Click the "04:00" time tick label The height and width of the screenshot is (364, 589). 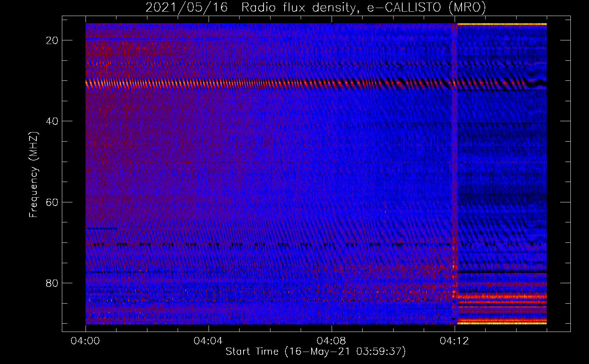[x=85, y=341]
